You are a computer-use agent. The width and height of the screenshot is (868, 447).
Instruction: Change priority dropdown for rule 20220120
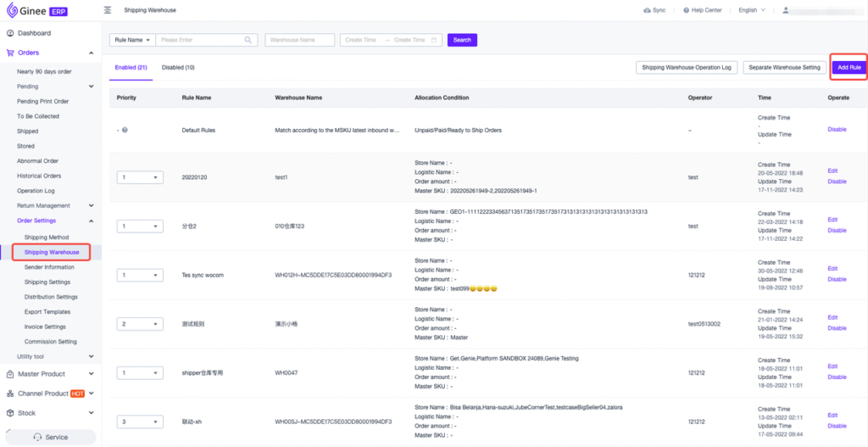139,177
